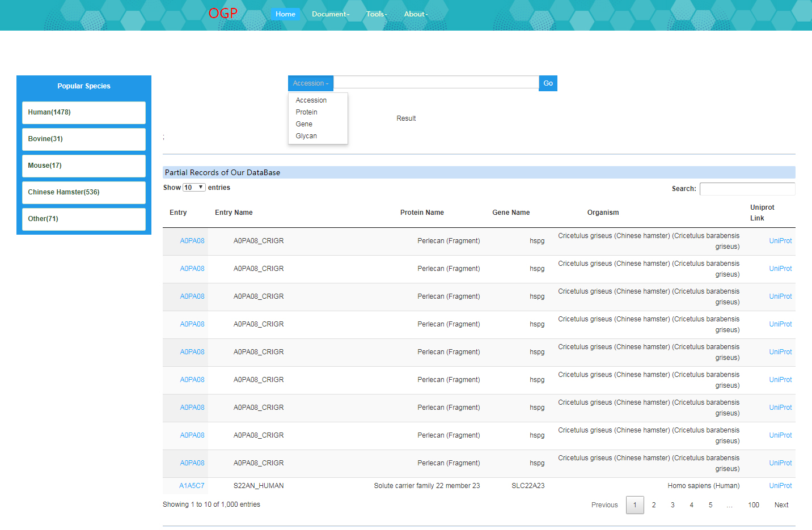This screenshot has width=812, height=530.
Task: Go to page 5
Action: coord(710,505)
